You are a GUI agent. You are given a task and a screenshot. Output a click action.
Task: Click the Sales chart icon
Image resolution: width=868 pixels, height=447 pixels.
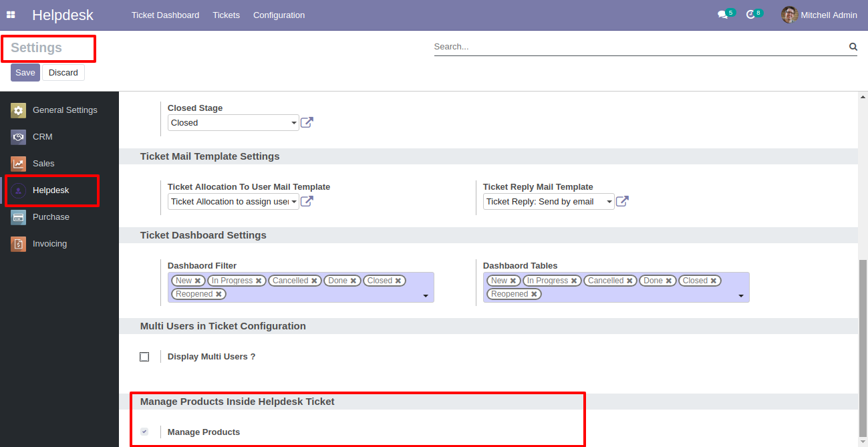coord(19,164)
